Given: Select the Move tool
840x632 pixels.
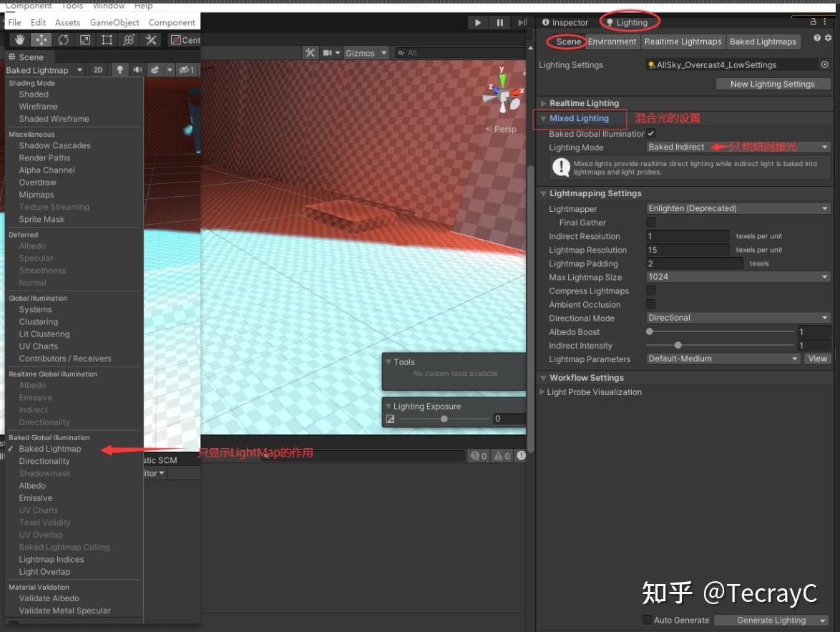Looking at the screenshot, I should 43,39.
